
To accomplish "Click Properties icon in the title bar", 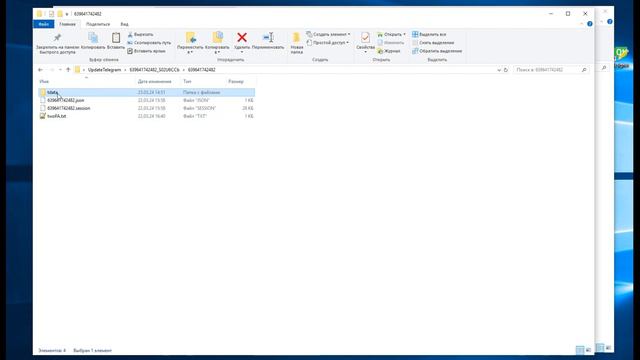I will pyautogui.click(x=51, y=14).
